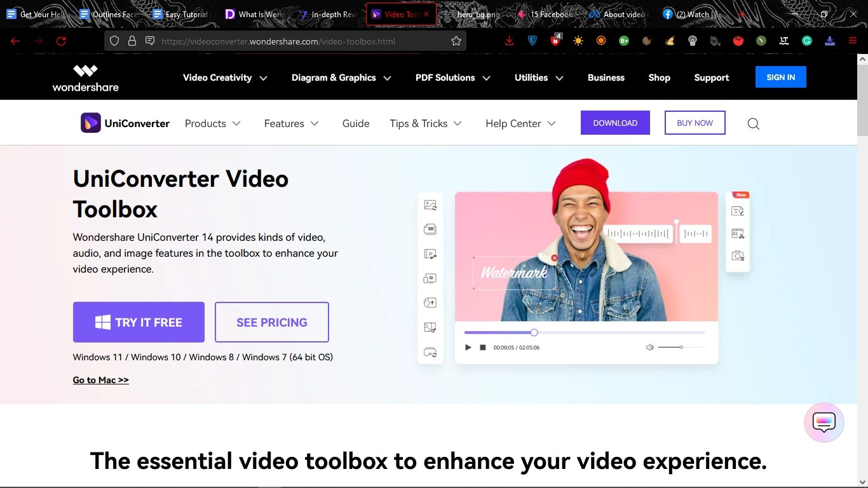
Task: Open the lightbulb extension icon
Action: pyautogui.click(x=693, y=41)
